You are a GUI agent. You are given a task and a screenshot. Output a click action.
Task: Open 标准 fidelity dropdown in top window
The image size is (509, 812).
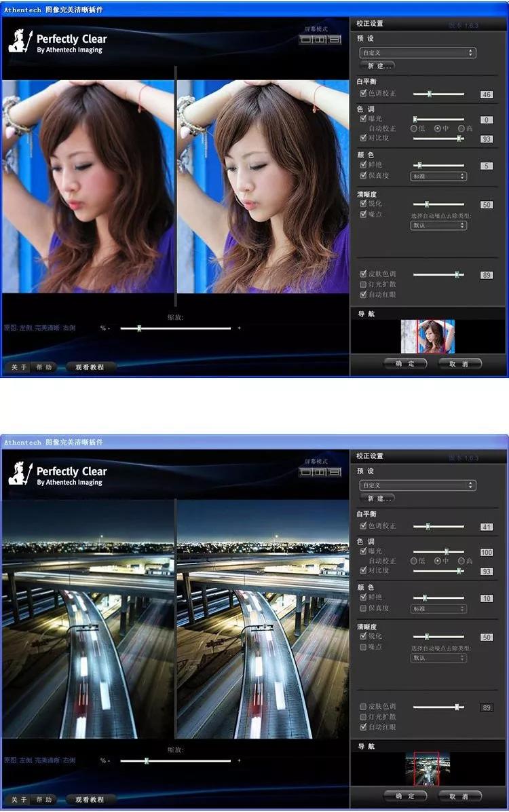(x=439, y=177)
